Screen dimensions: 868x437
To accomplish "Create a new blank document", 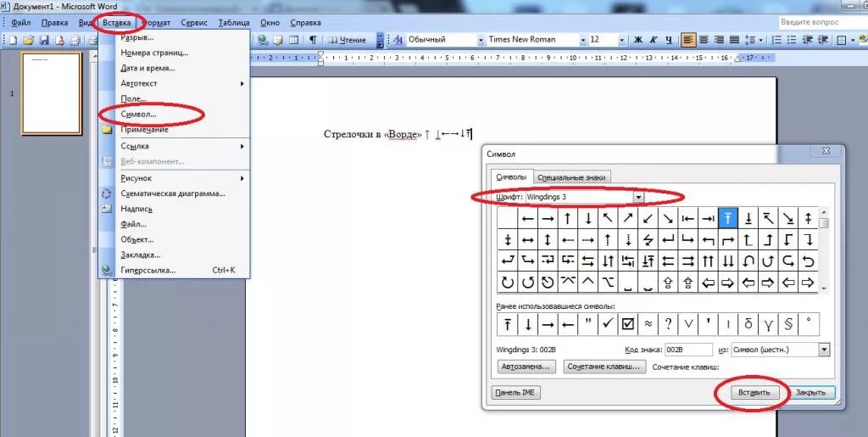I will click(x=13, y=40).
